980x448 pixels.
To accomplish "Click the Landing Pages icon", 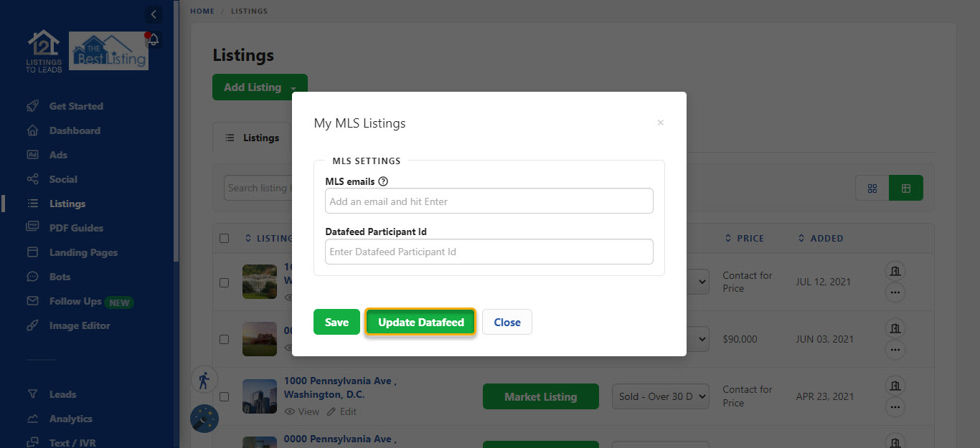I will pos(32,252).
